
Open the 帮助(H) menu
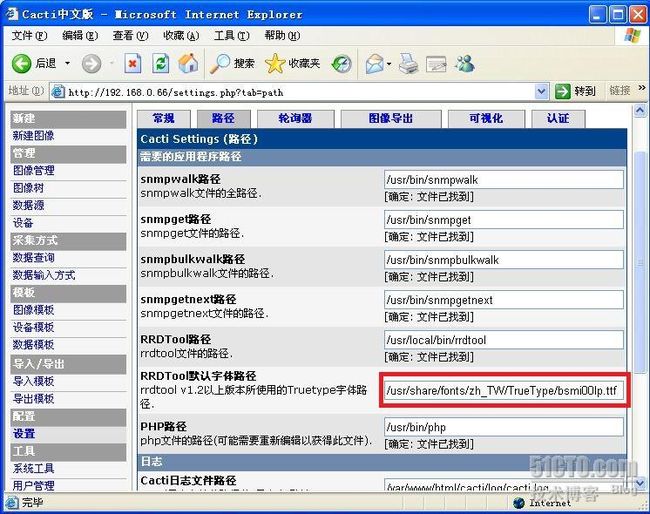tap(282, 36)
